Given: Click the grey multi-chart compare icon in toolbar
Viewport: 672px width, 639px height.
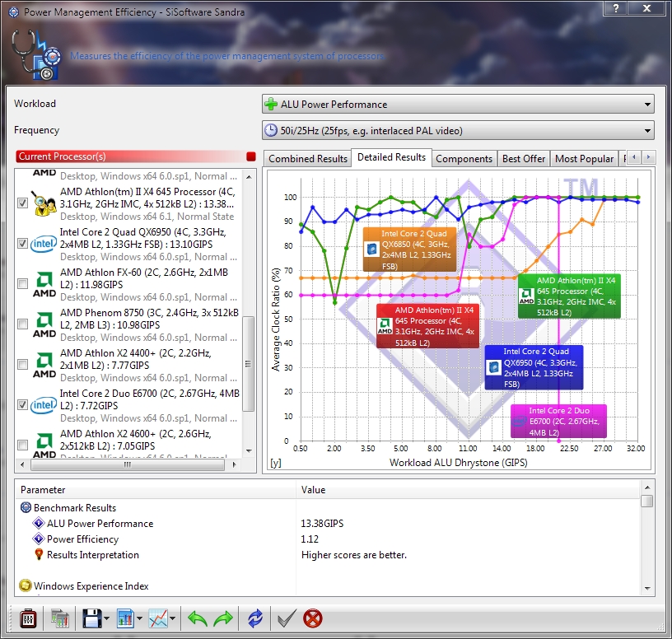Looking at the screenshot, I should click(59, 618).
